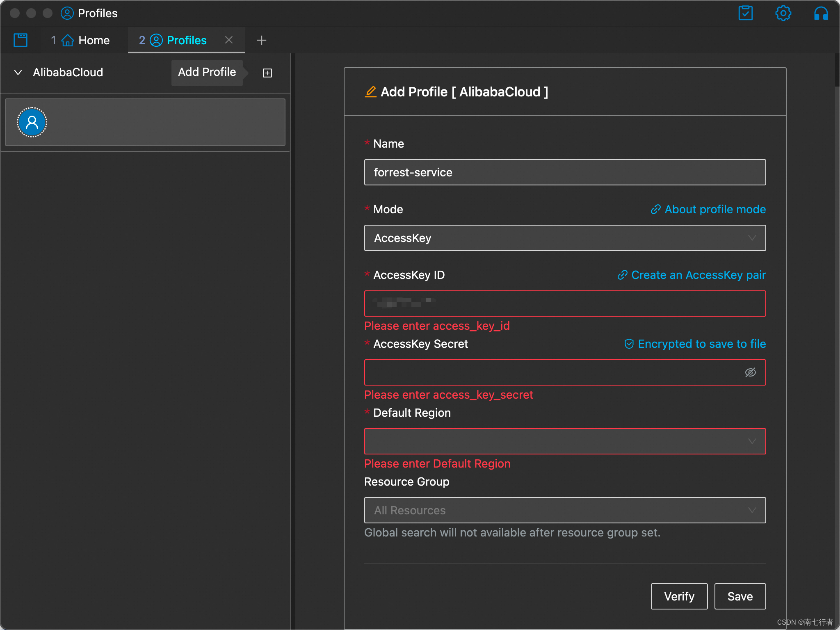Collapse the AlibabaCloud section chevron
This screenshot has width=840, height=630.
click(x=18, y=73)
